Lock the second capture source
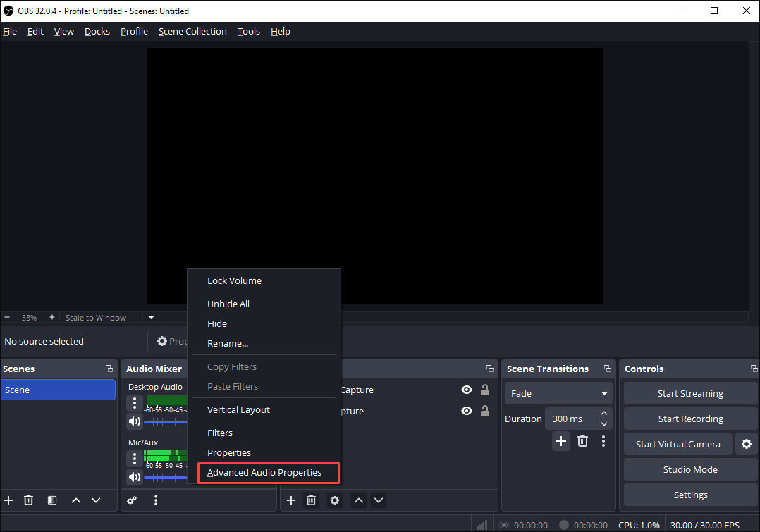 click(485, 411)
